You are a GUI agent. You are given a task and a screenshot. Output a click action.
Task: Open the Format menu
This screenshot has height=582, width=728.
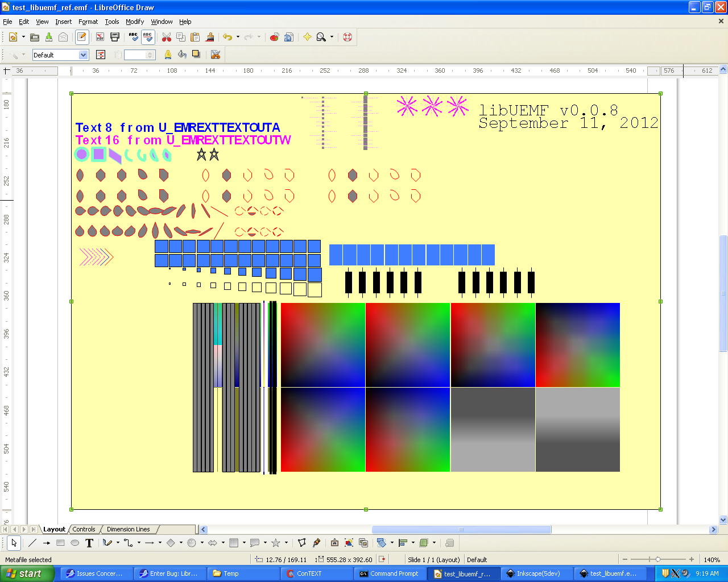(88, 22)
